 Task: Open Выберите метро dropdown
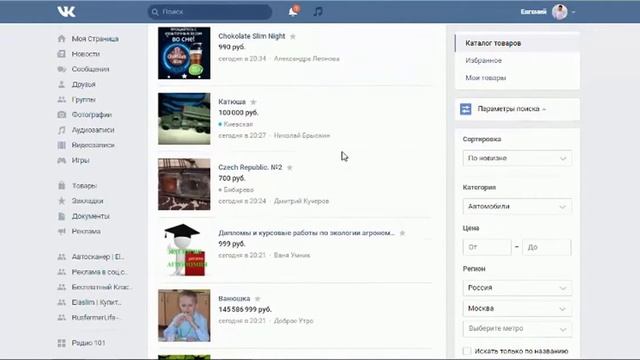point(517,329)
